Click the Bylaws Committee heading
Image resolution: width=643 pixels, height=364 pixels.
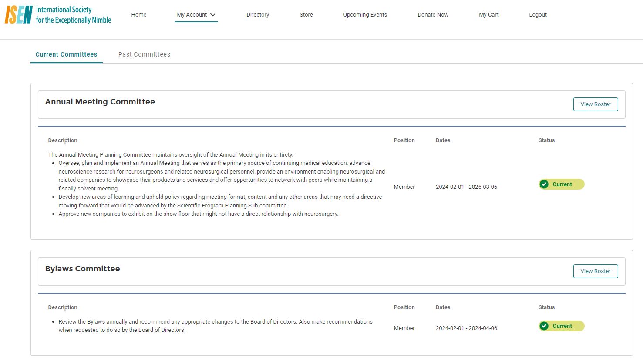tap(83, 269)
